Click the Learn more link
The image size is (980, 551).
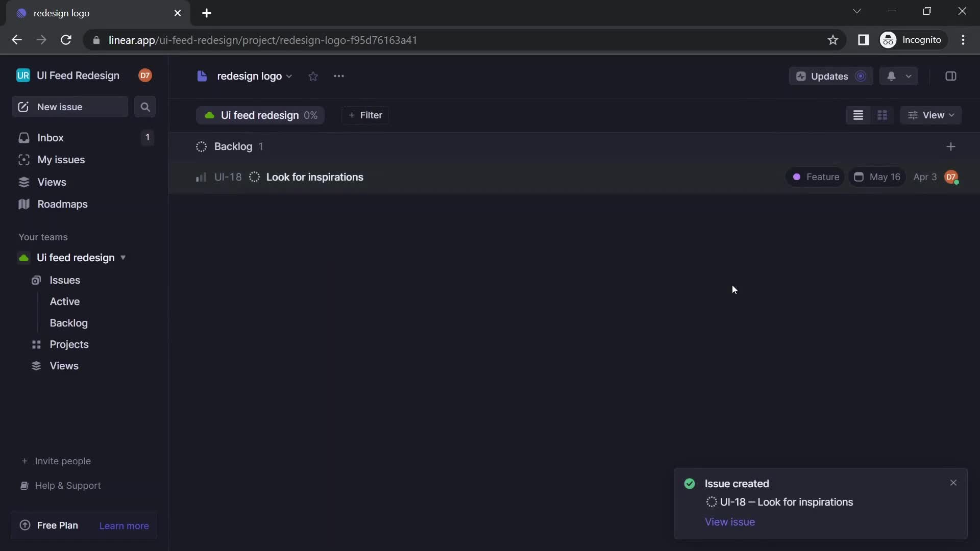[x=124, y=525]
